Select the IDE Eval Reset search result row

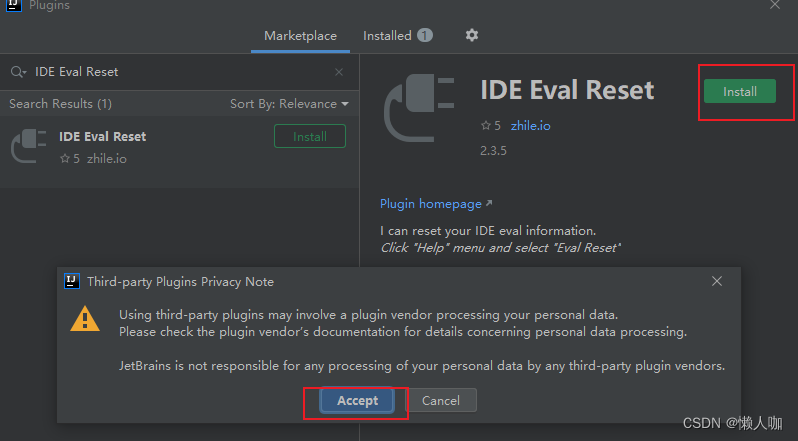[179, 151]
